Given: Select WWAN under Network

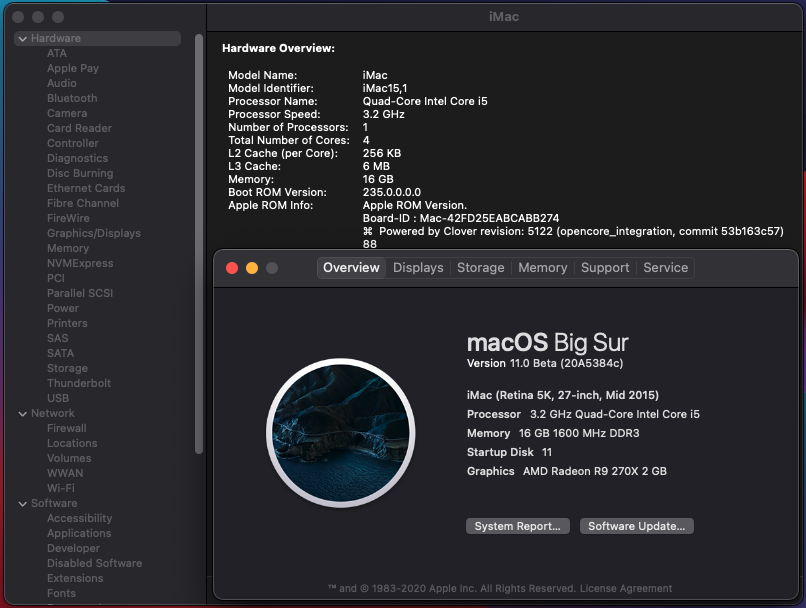Looking at the screenshot, I should click(x=65, y=473).
